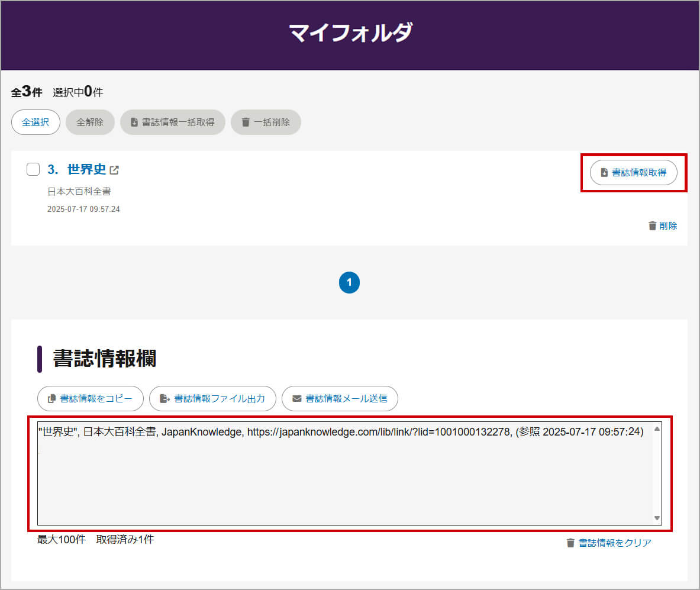Click the text area's scroll-down arrow
This screenshot has width=700, height=590.
point(657,518)
